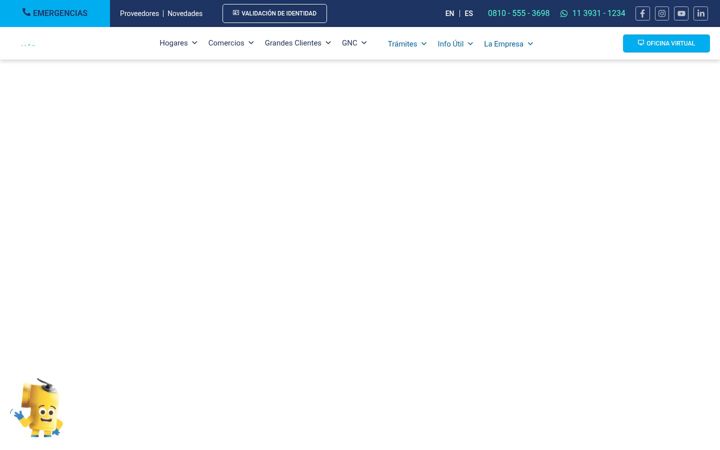Click the company logo in header

(x=28, y=45)
